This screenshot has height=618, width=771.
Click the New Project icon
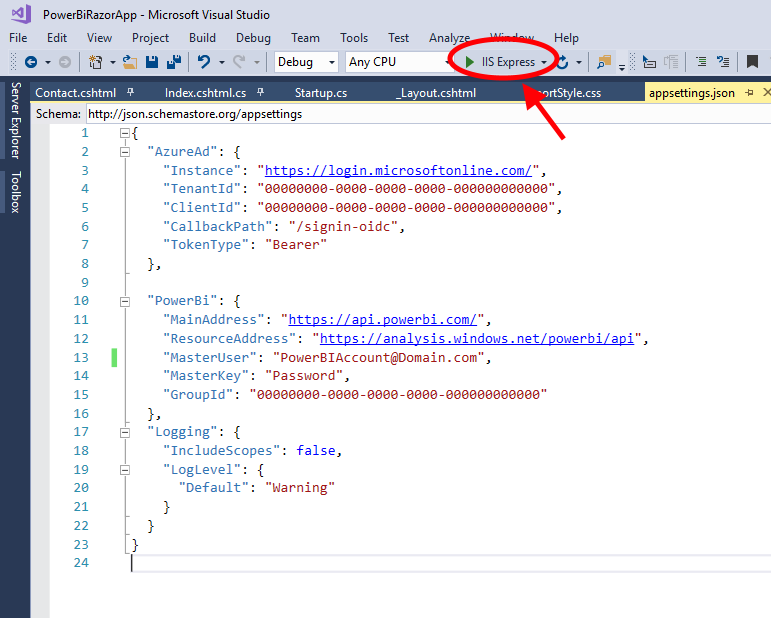click(95, 62)
